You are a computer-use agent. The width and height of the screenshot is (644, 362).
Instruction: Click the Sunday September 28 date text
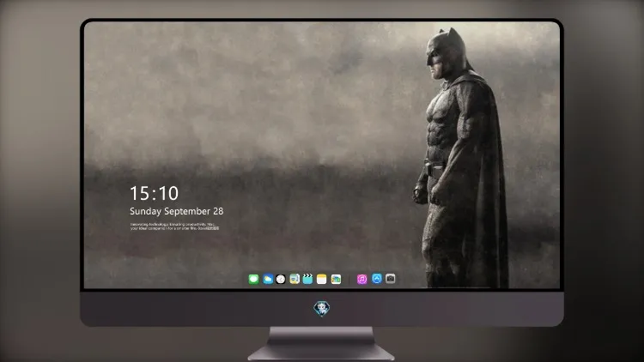click(x=177, y=211)
